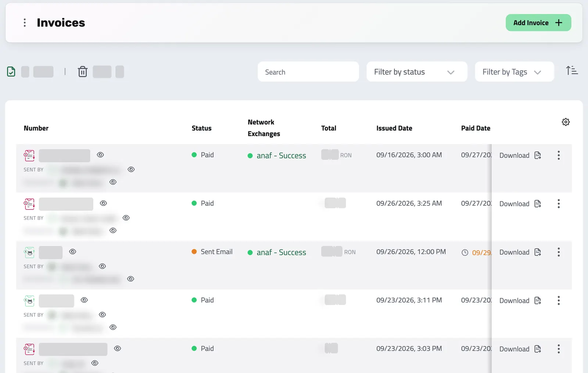Toggle third-line eye icon in 3:11 PM row
588x373 pixels.
(x=113, y=327)
